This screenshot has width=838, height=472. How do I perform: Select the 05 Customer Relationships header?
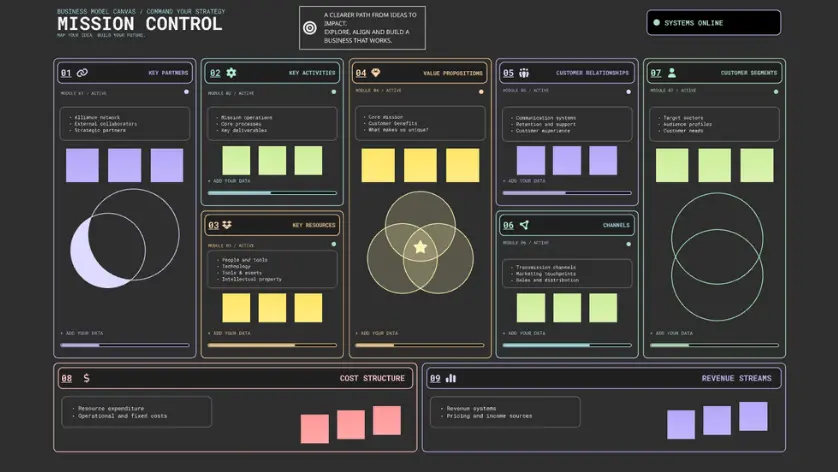(x=567, y=73)
